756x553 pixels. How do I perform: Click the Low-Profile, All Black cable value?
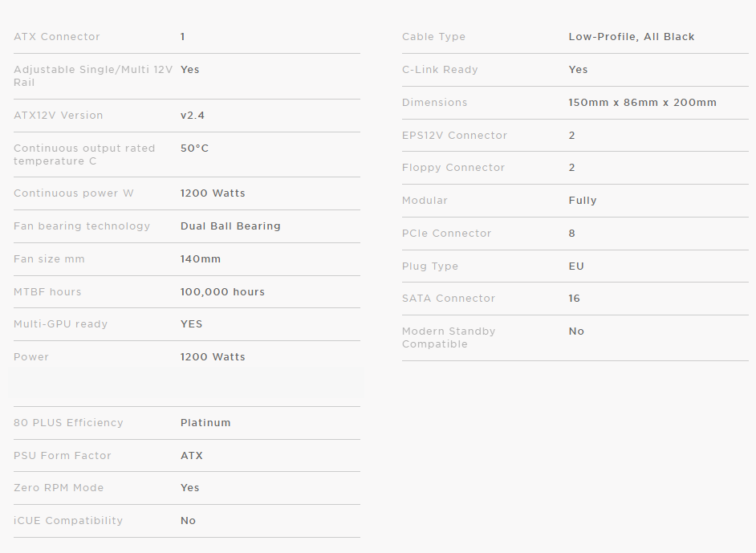tap(632, 37)
